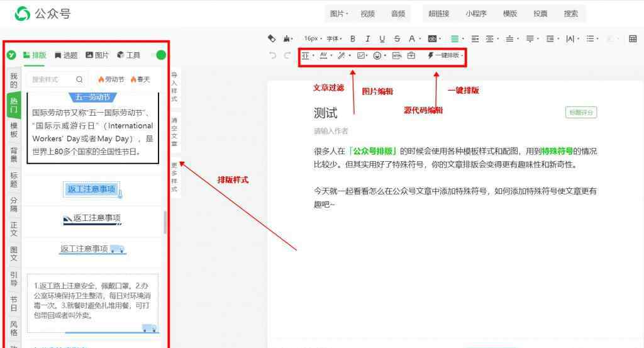Toggle strikethrough formatting
This screenshot has width=644, height=348.
(397, 38)
